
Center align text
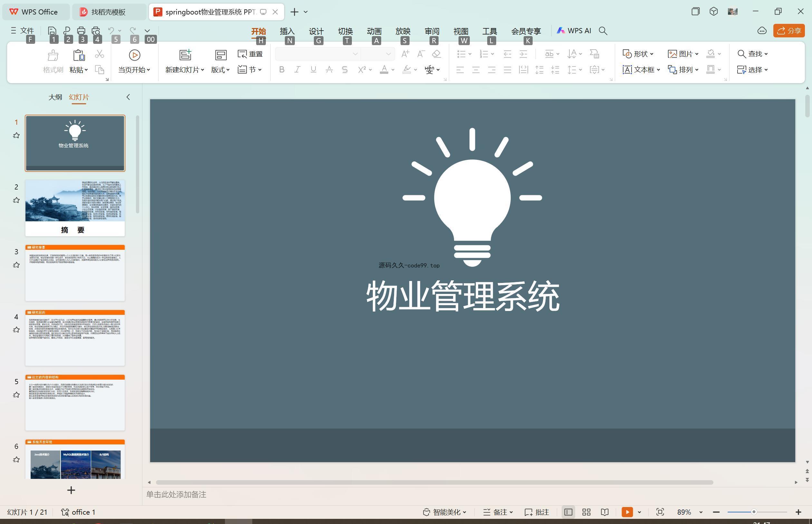(x=476, y=70)
